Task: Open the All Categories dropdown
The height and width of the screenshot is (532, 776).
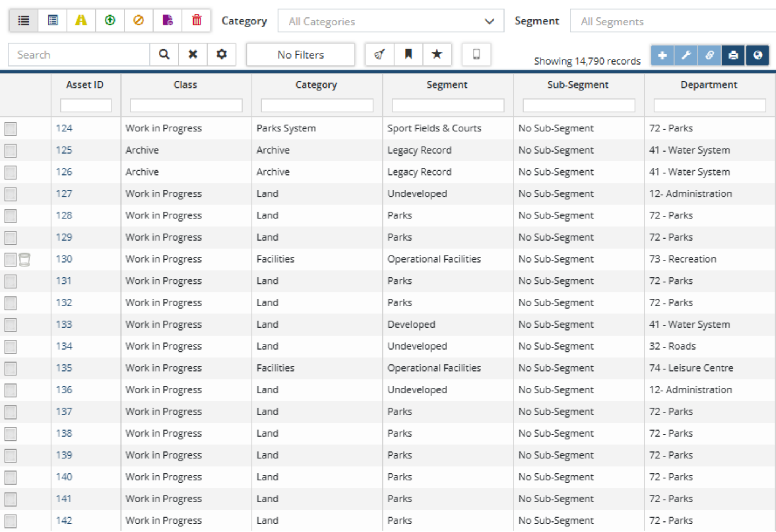Action: pyautogui.click(x=391, y=21)
